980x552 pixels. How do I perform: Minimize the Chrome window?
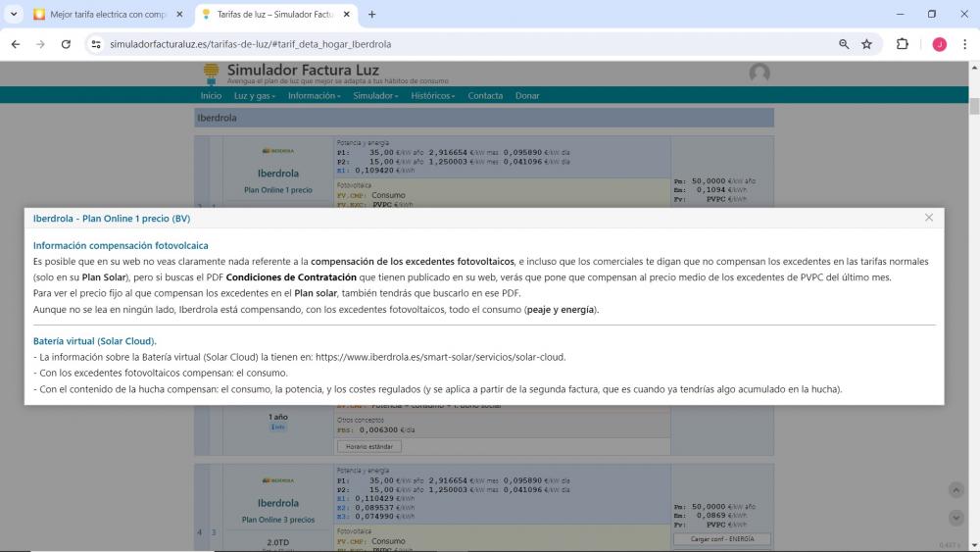pyautogui.click(x=900, y=15)
